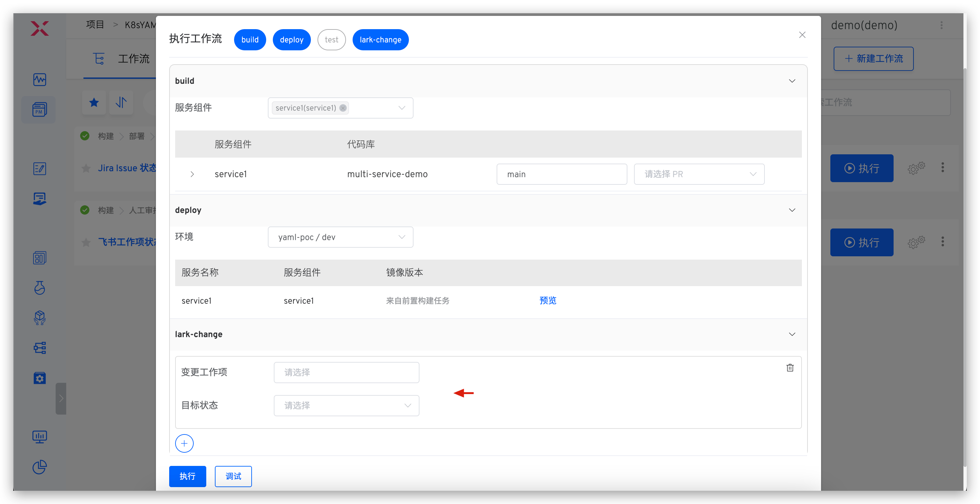The height and width of the screenshot is (504, 980).
Task: Close the execute workflow dialog
Action: [802, 35]
